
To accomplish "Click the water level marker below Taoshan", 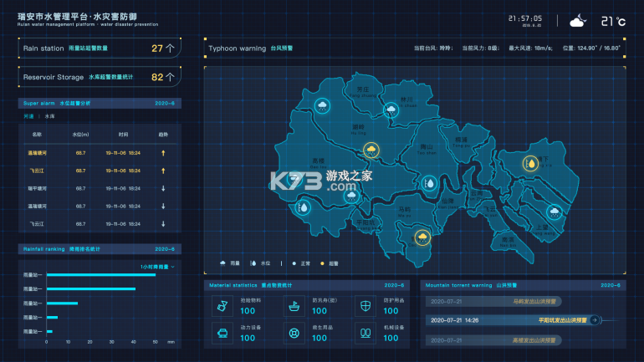I will pos(429,183).
